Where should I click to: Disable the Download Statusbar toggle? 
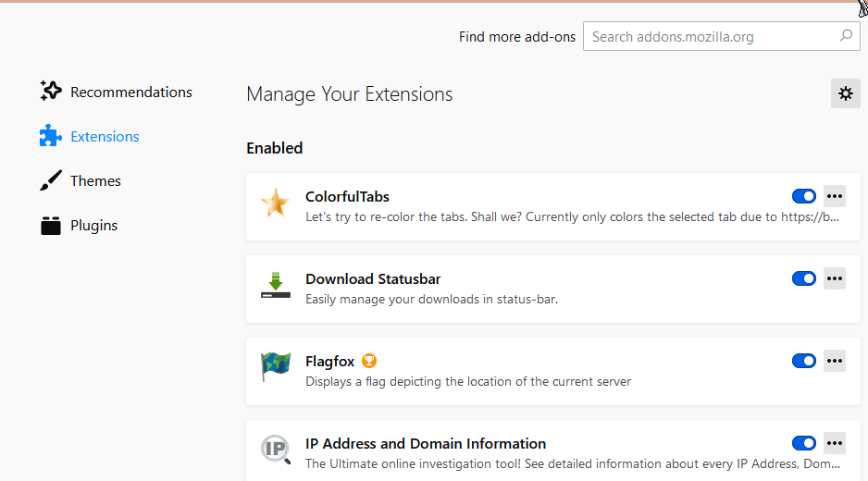(804, 278)
